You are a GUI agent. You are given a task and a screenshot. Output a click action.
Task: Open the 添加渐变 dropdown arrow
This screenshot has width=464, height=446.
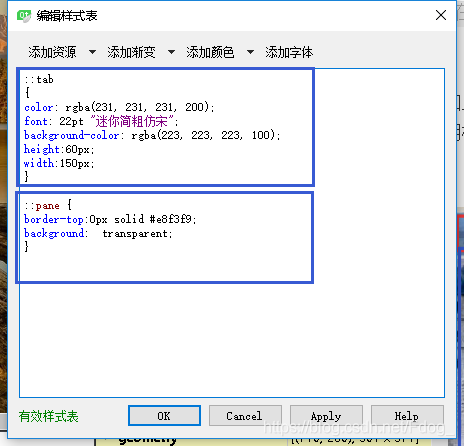pos(171,52)
